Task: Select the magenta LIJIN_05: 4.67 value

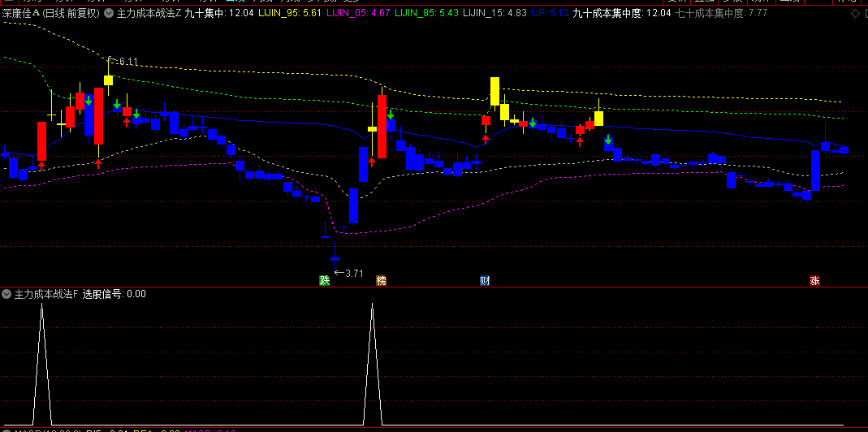Action: (x=358, y=13)
